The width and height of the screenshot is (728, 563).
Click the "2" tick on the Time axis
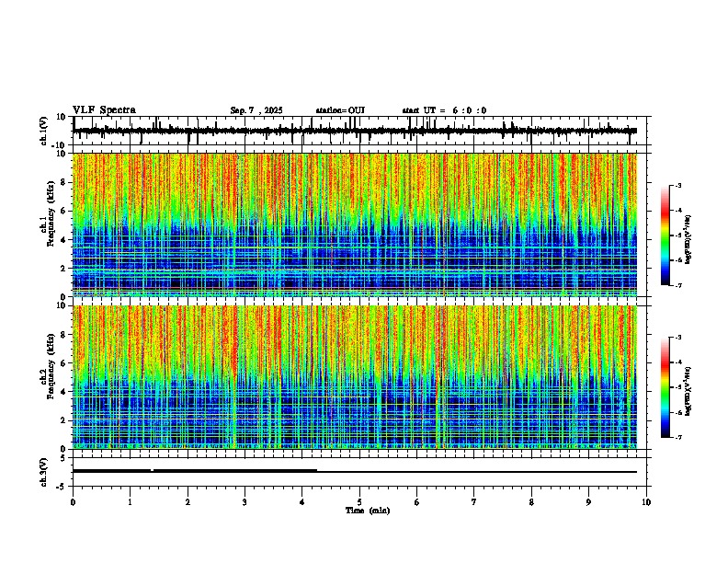[x=188, y=502]
